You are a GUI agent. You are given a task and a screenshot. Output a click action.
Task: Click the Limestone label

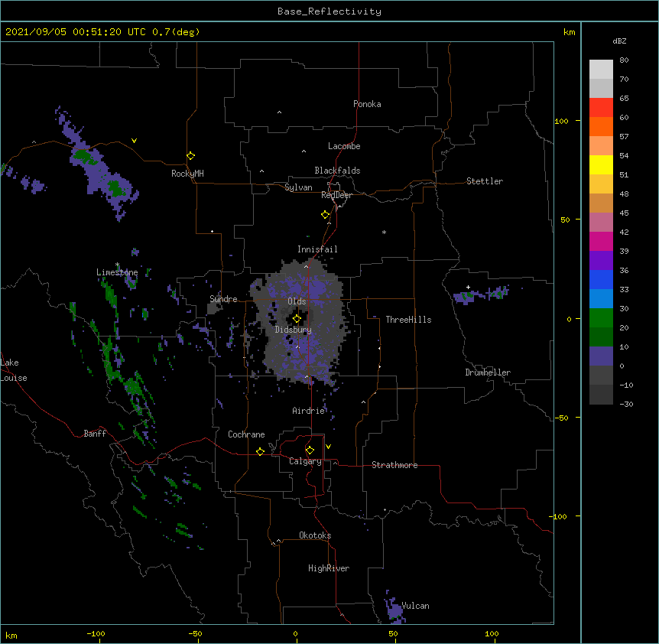[x=117, y=272]
